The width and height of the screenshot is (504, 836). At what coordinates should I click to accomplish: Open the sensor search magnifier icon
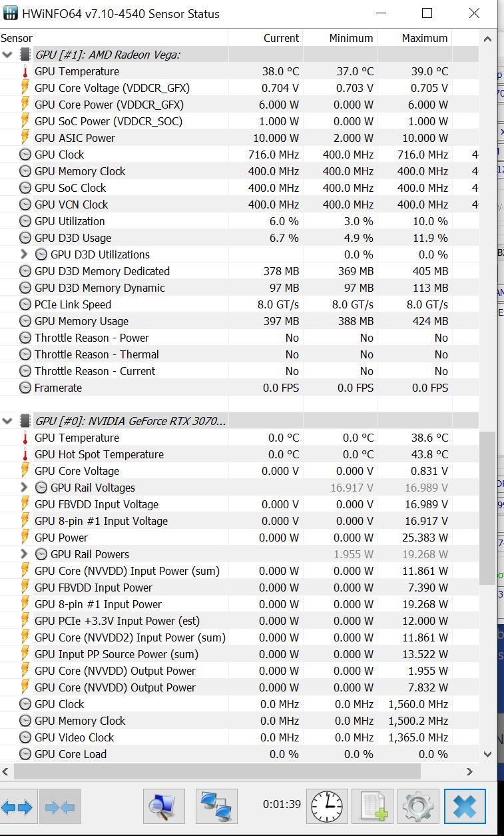164,807
